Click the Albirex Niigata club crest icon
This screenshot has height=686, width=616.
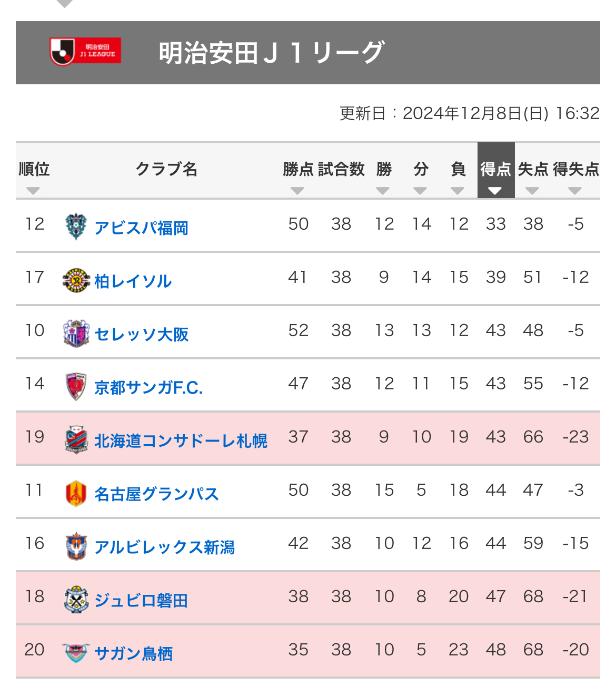click(x=76, y=546)
